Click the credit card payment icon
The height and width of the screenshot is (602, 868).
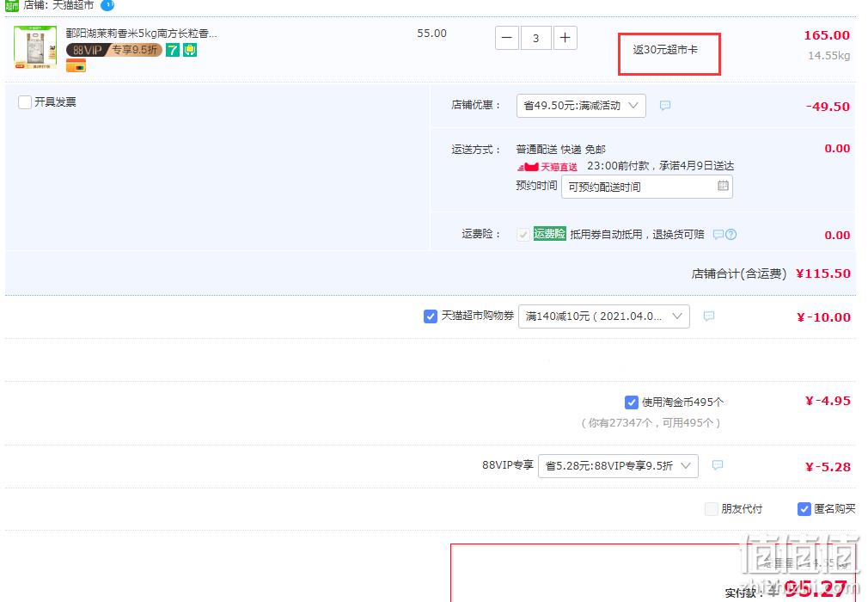point(76,66)
